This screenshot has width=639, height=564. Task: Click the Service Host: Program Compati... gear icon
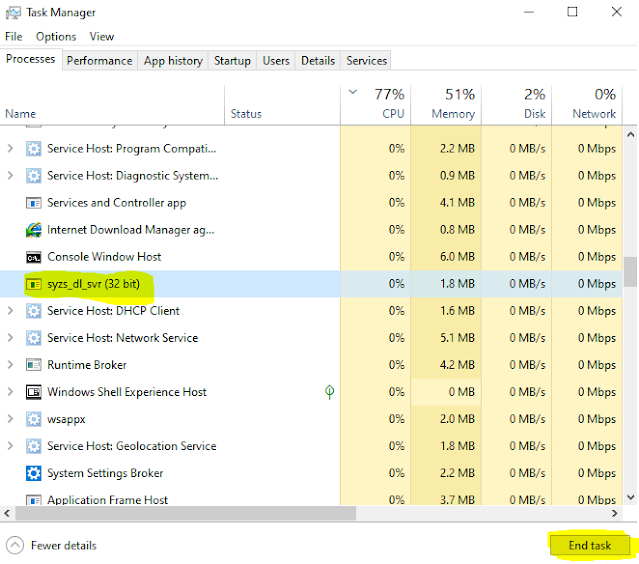click(33, 149)
